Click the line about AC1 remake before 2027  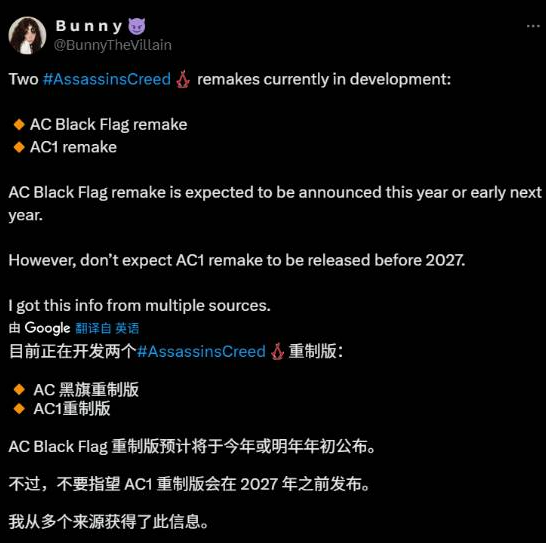(x=237, y=260)
